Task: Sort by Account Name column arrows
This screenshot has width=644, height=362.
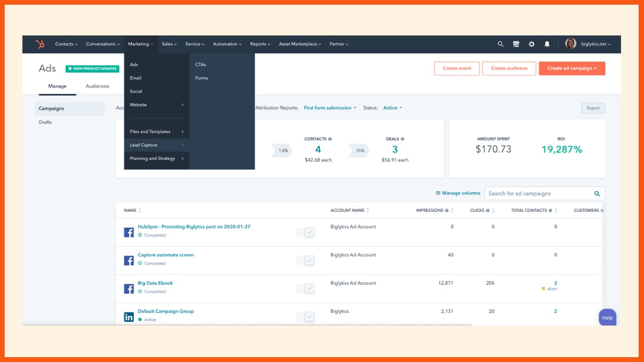Action: pyautogui.click(x=368, y=211)
